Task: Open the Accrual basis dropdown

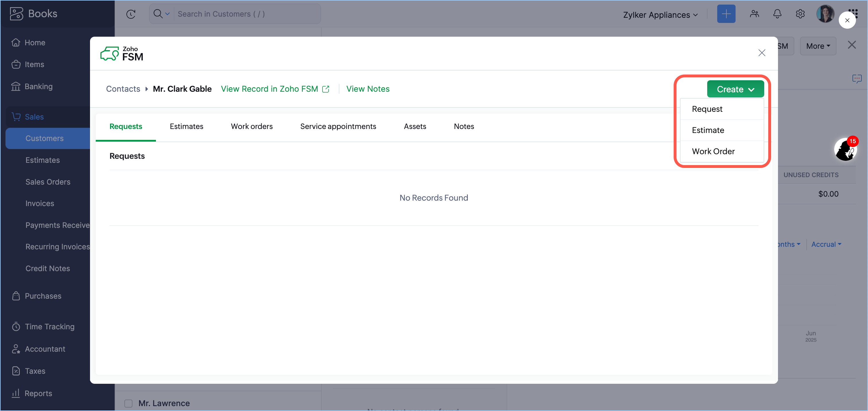Action: pos(826,244)
